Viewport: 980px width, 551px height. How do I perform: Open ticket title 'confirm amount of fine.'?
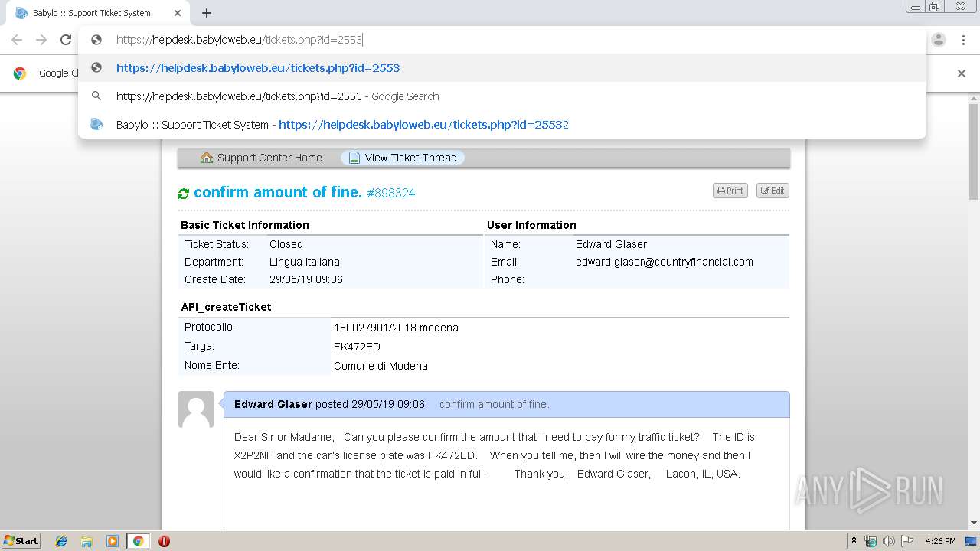[278, 192]
